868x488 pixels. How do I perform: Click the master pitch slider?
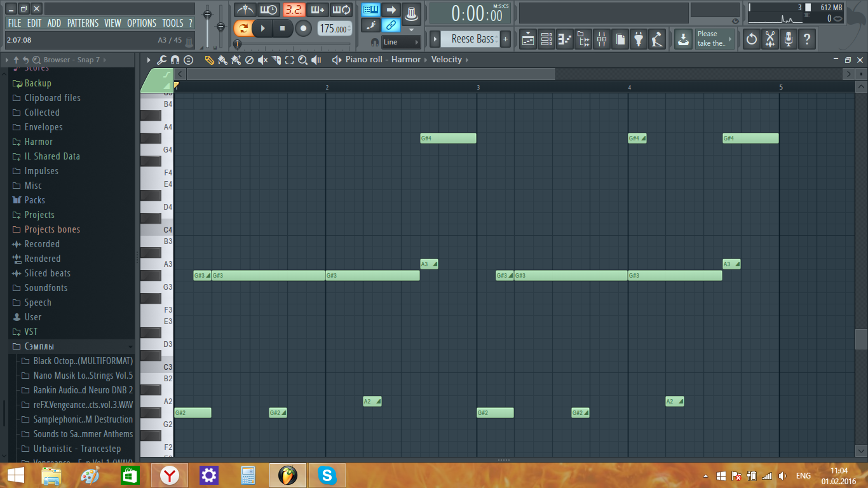point(221,27)
